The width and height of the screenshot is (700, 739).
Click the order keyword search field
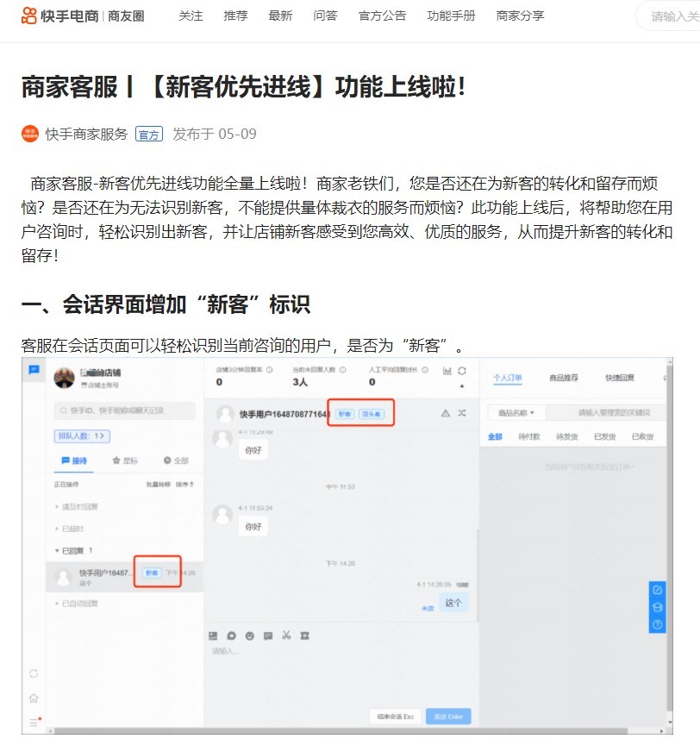point(607,413)
